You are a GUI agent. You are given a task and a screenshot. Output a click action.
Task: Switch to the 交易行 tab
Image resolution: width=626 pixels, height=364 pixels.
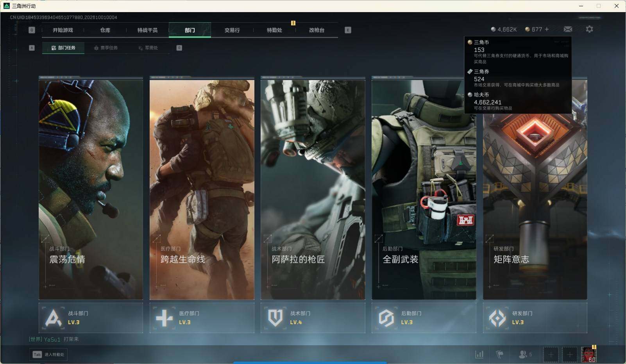pos(232,30)
